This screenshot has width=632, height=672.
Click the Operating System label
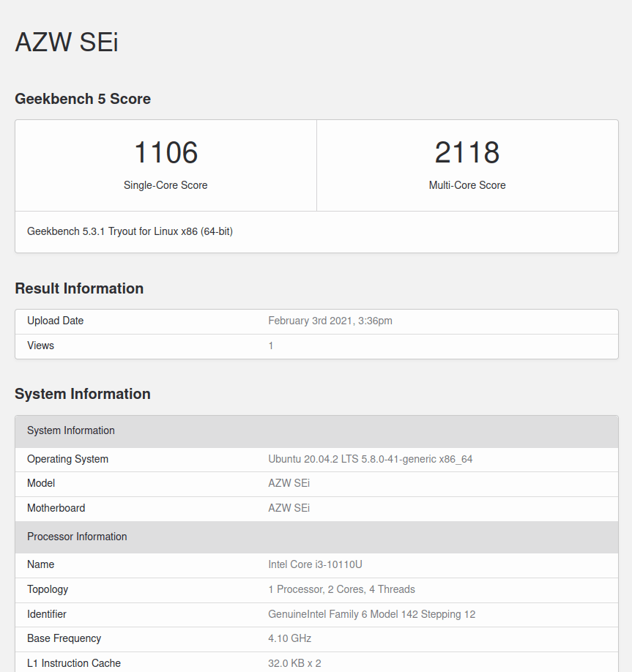point(68,459)
